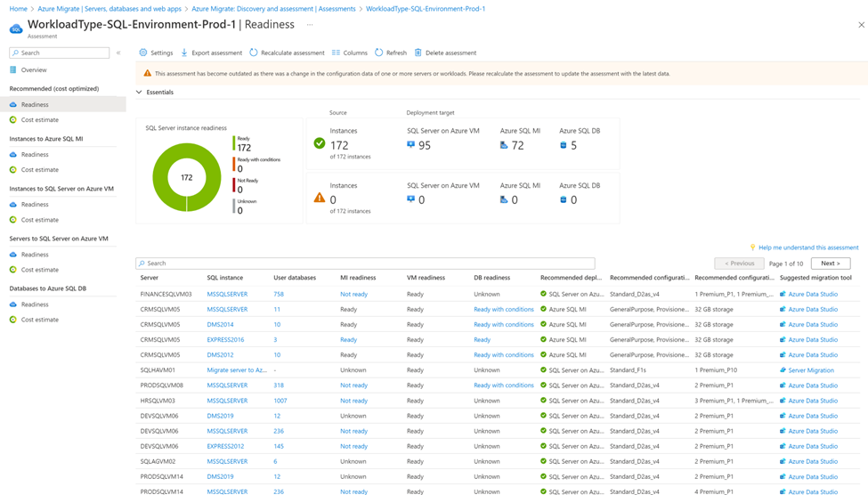
Task: Click the Recalculate assessment icon
Action: pos(254,53)
